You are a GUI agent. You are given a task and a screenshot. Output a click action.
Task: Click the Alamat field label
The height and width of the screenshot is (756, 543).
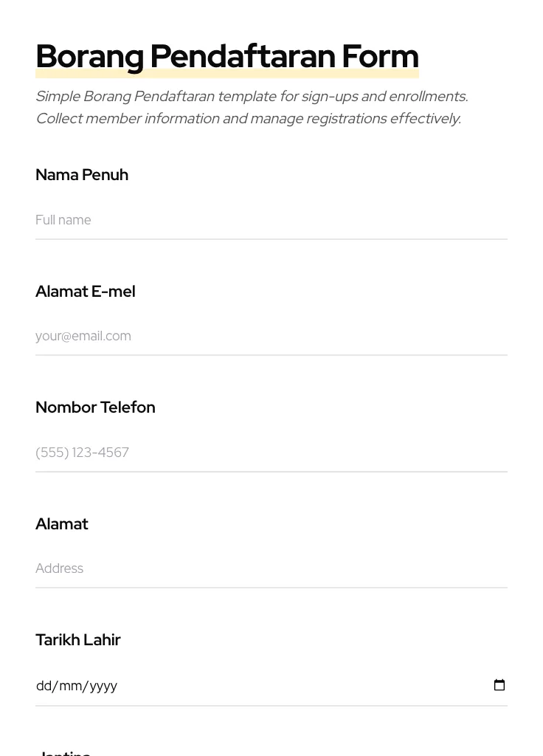(x=62, y=524)
